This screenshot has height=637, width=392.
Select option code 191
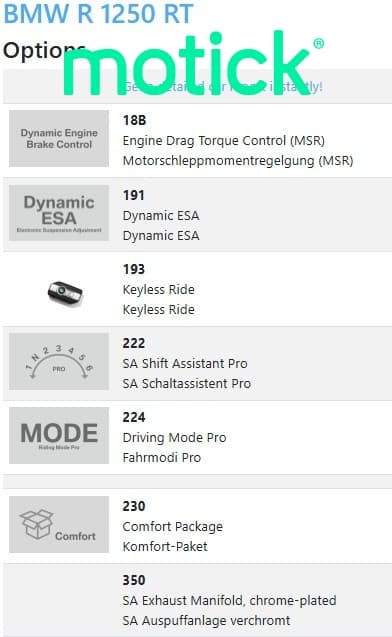coord(134,195)
